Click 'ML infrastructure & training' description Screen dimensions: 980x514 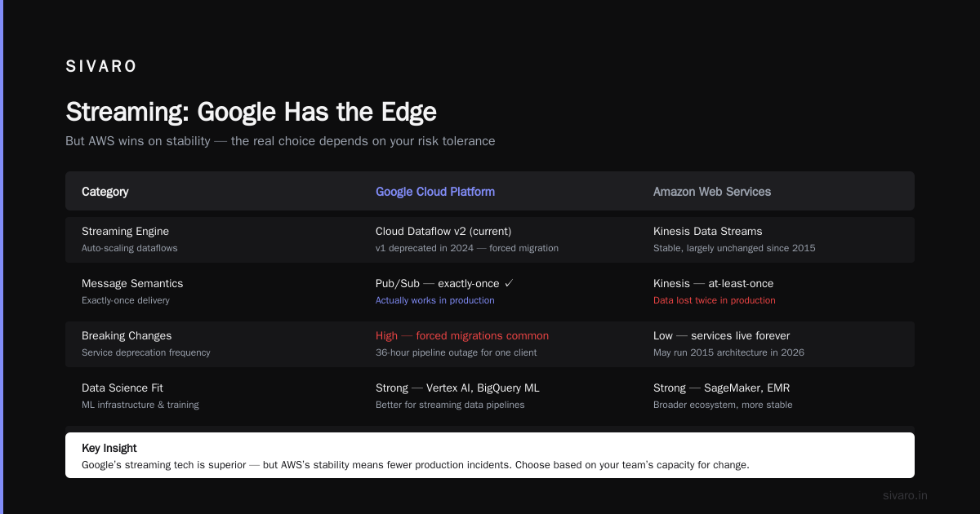coord(140,405)
